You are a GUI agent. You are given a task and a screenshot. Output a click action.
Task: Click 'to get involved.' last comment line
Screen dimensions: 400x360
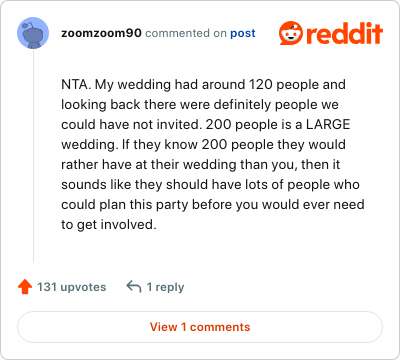coord(109,225)
